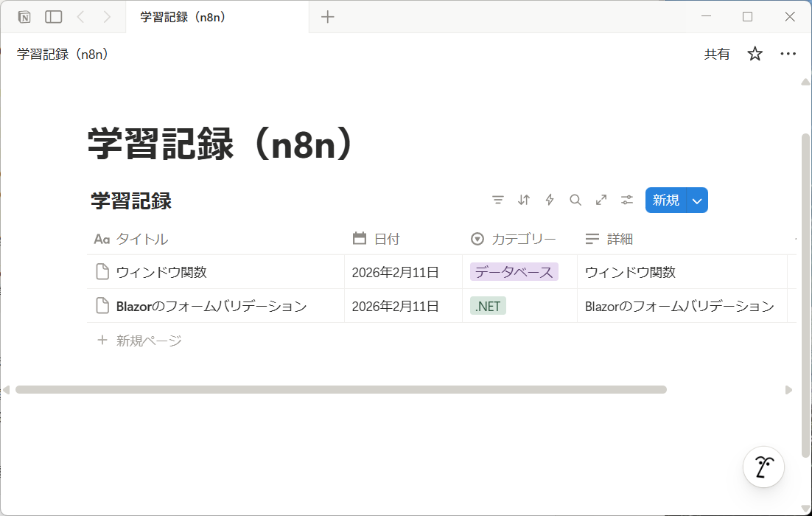Screen dimensions: 812x516
Task: Open a new tab with plus icon
Action: point(327,17)
